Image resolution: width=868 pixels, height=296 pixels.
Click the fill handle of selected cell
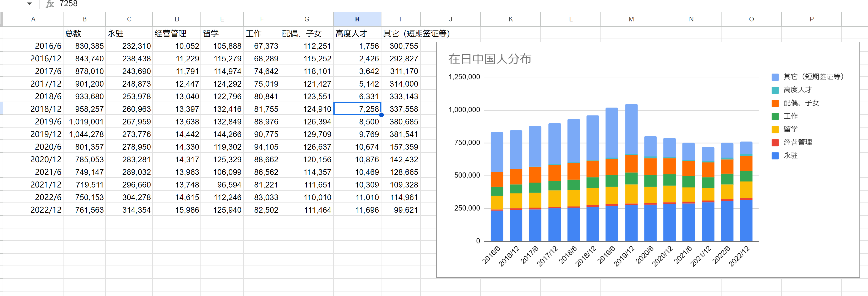(x=381, y=115)
